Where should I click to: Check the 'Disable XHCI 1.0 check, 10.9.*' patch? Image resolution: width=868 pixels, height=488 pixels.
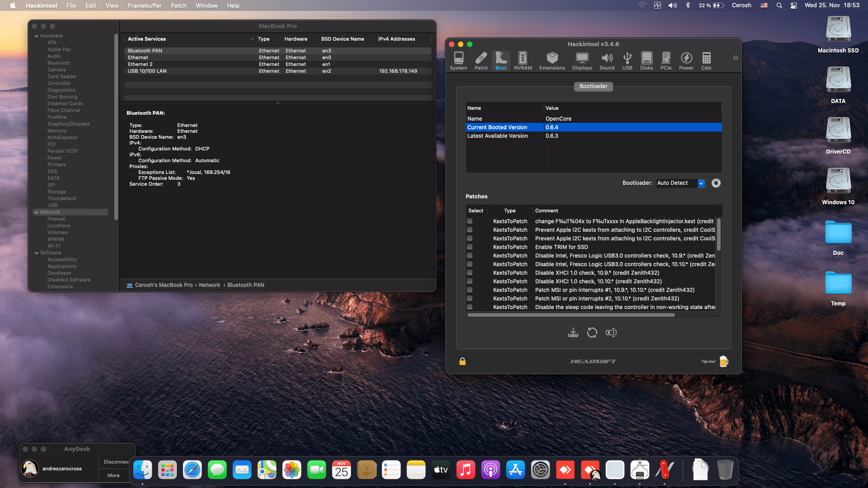click(470, 272)
